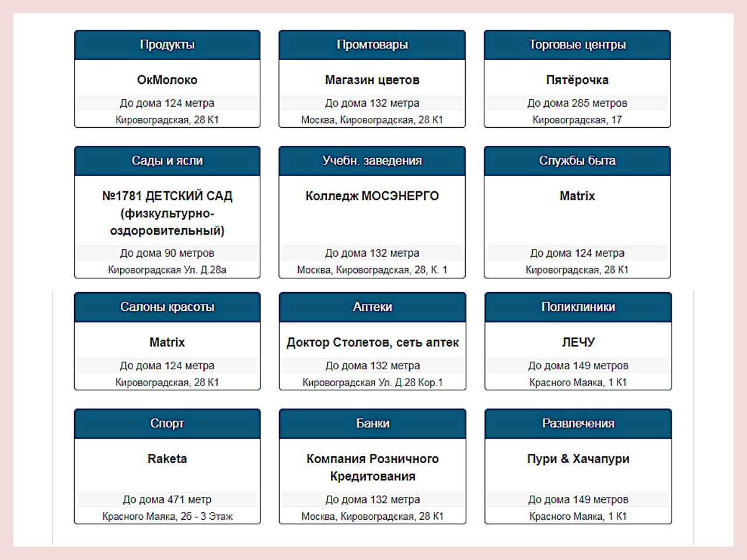Click Доктор Столетов, сеть аптек
The image size is (747, 560).
coord(372,342)
